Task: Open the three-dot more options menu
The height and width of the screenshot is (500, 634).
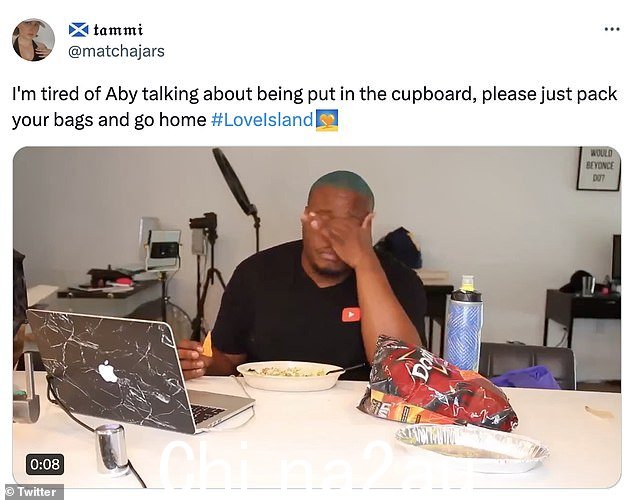Action: tap(612, 29)
